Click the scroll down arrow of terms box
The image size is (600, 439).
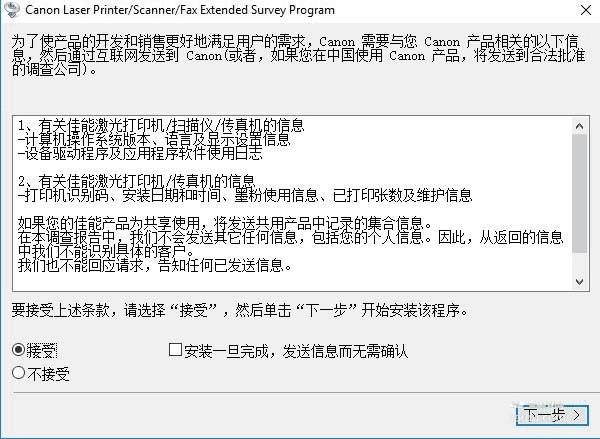579,282
